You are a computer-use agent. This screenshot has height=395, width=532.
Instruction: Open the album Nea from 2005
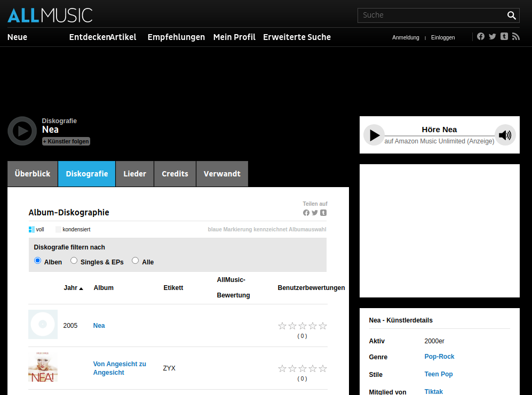click(x=99, y=326)
